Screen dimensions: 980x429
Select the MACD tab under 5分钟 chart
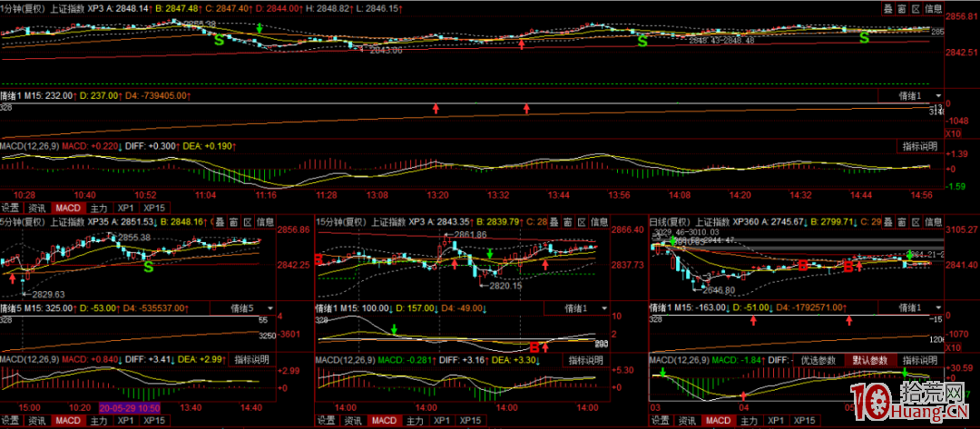tap(67, 420)
